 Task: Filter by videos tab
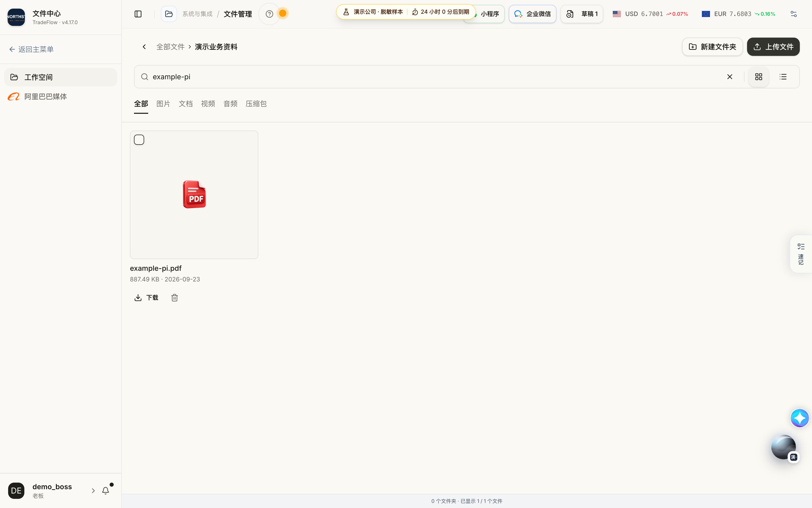click(208, 104)
